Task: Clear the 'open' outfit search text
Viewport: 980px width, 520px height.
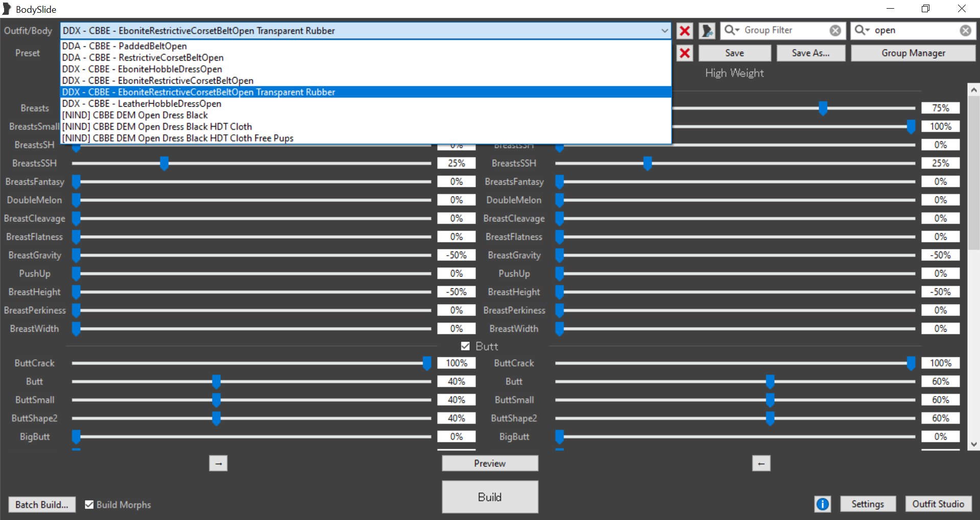Action: coord(965,31)
